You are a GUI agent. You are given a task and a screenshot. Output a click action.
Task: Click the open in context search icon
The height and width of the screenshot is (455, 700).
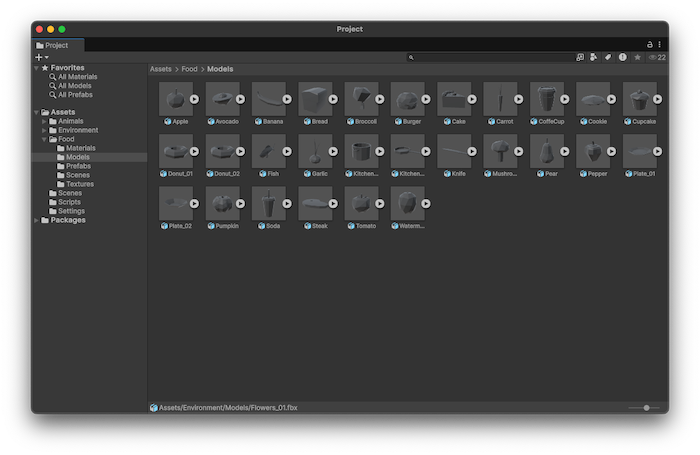(x=580, y=57)
